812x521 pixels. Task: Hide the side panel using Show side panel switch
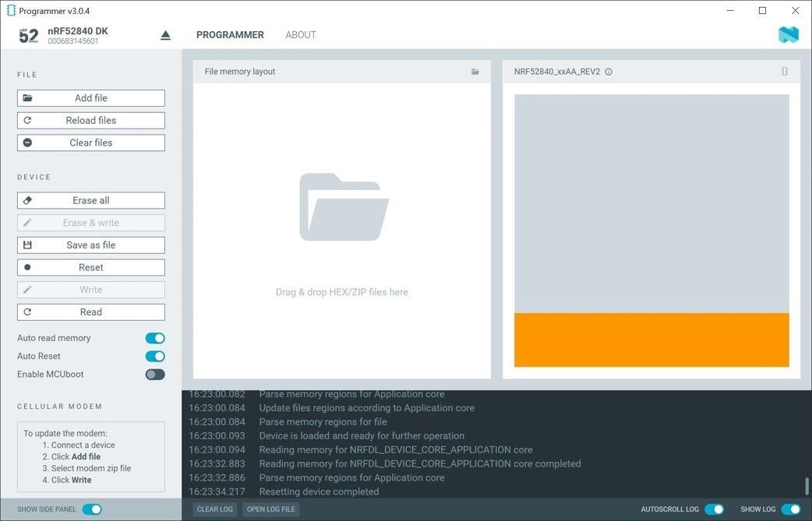pyautogui.click(x=93, y=509)
